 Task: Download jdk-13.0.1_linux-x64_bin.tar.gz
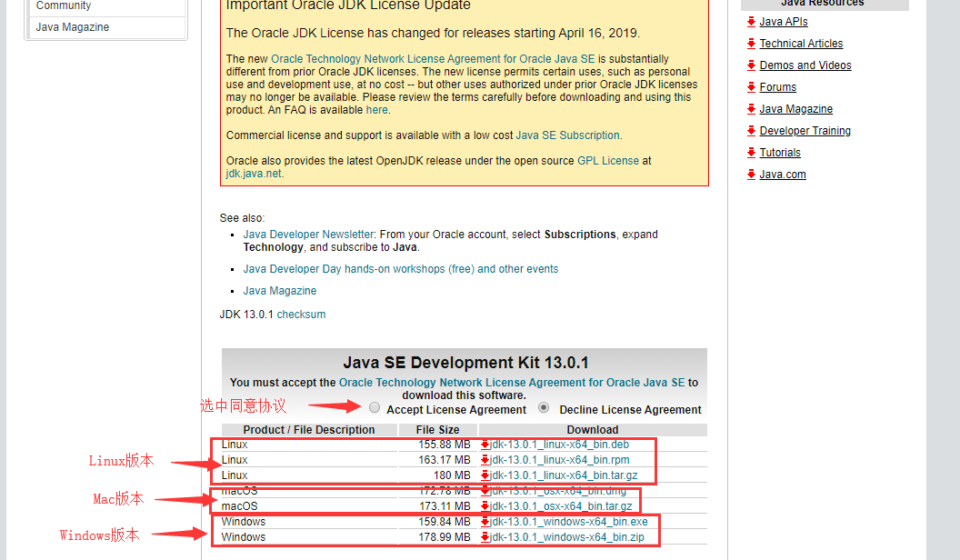(x=564, y=475)
